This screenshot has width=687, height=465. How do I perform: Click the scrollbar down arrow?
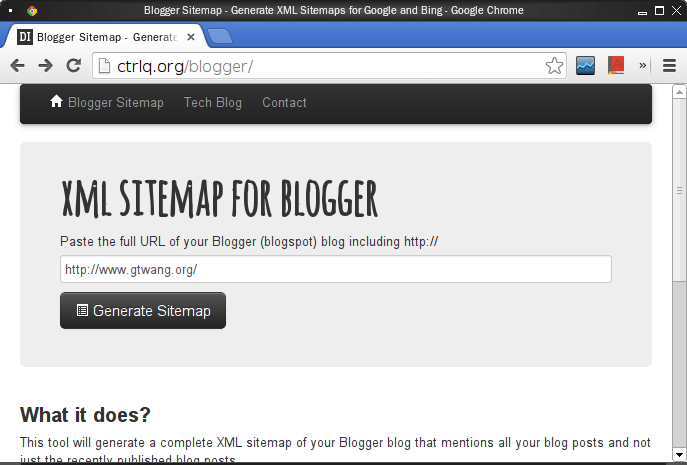679,455
